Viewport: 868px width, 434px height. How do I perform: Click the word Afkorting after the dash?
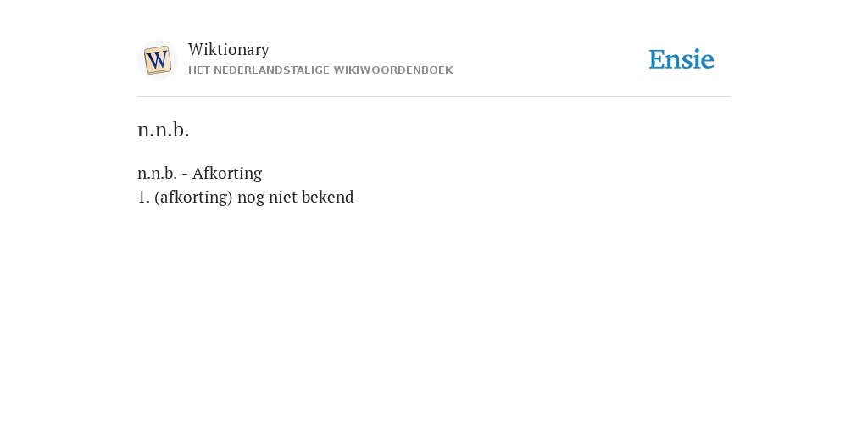click(227, 173)
